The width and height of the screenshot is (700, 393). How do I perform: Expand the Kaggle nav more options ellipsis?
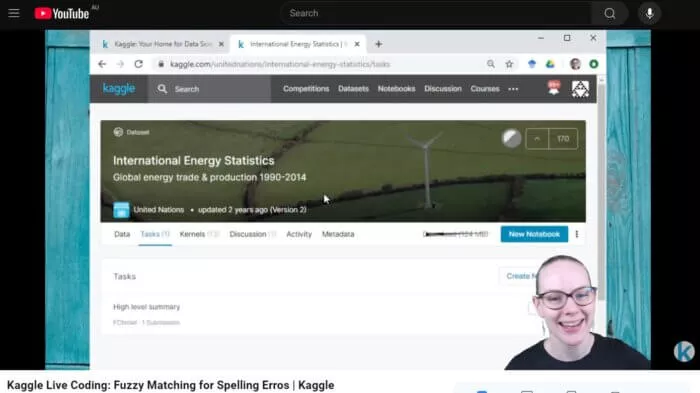tap(513, 89)
